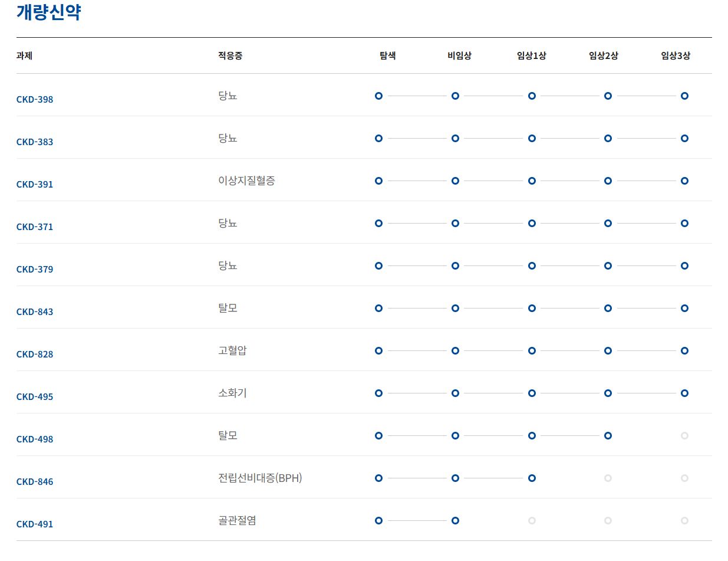Open the CKD-379 project link
The height and width of the screenshot is (561, 728).
coord(35,269)
